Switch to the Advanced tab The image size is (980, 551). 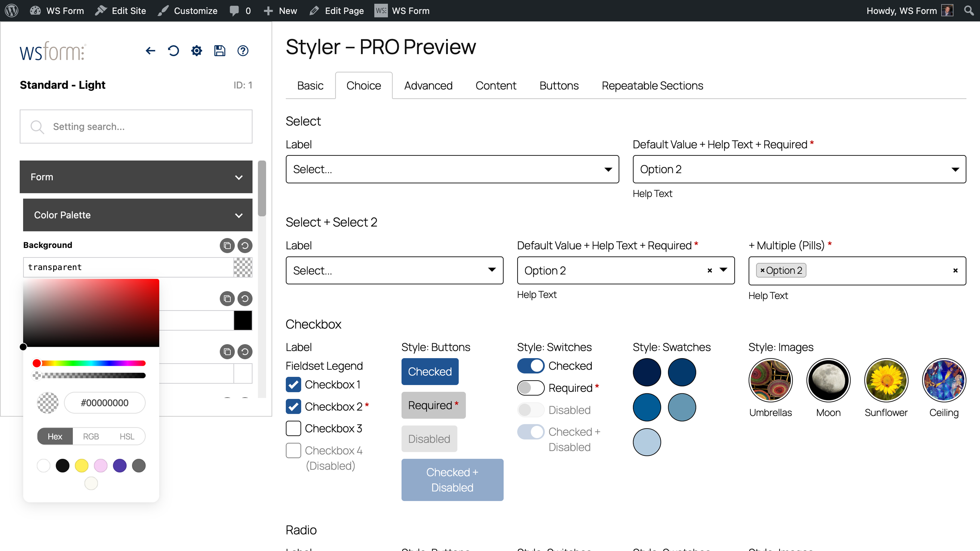pyautogui.click(x=428, y=86)
